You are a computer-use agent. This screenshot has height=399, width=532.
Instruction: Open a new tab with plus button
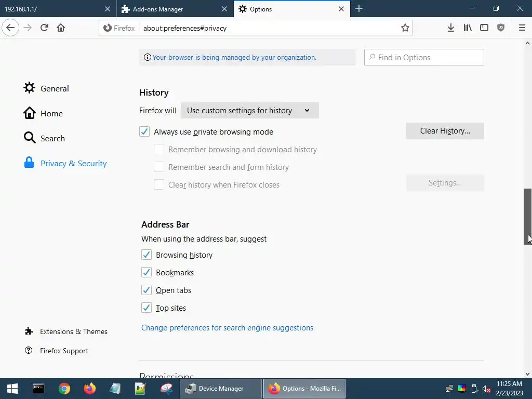359,9
